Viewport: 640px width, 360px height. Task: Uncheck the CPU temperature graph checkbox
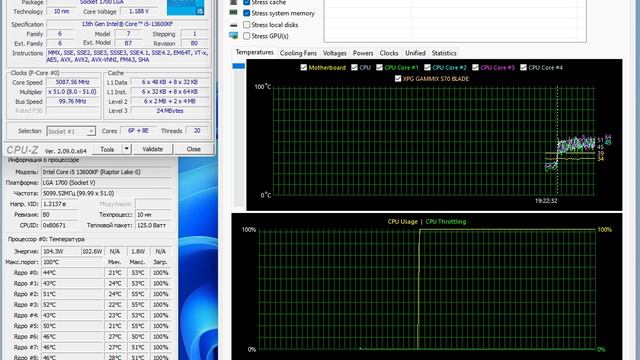(x=354, y=67)
